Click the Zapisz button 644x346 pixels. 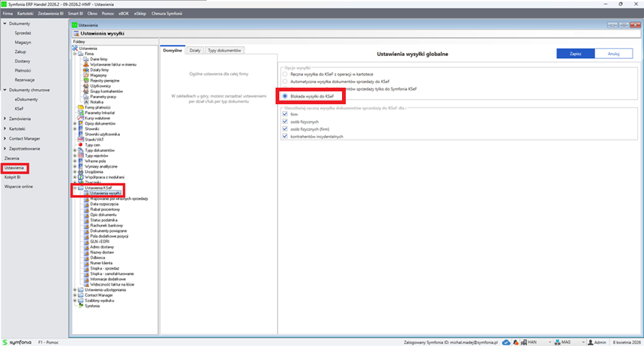click(x=575, y=54)
